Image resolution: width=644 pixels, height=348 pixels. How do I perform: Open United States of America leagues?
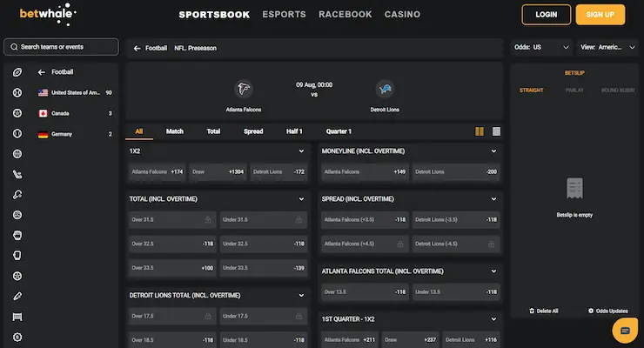tap(75, 93)
